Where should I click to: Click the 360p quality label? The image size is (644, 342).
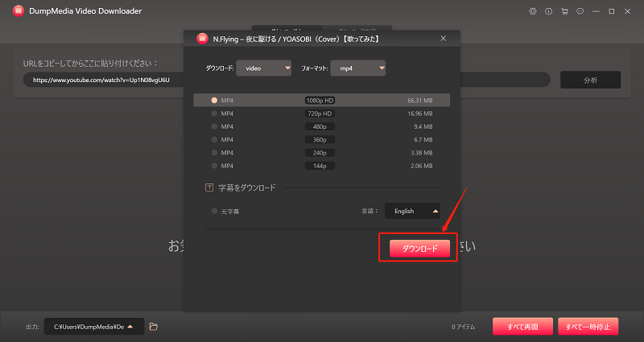(x=320, y=139)
